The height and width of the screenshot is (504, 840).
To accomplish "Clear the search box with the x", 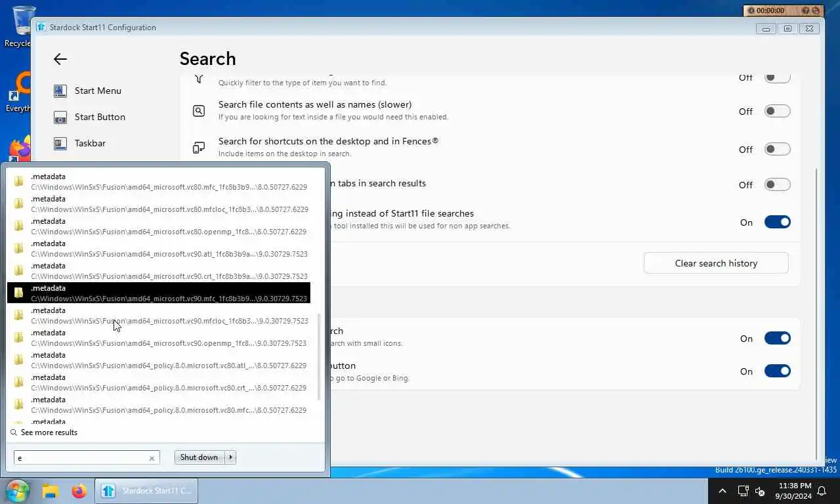I will (x=152, y=458).
